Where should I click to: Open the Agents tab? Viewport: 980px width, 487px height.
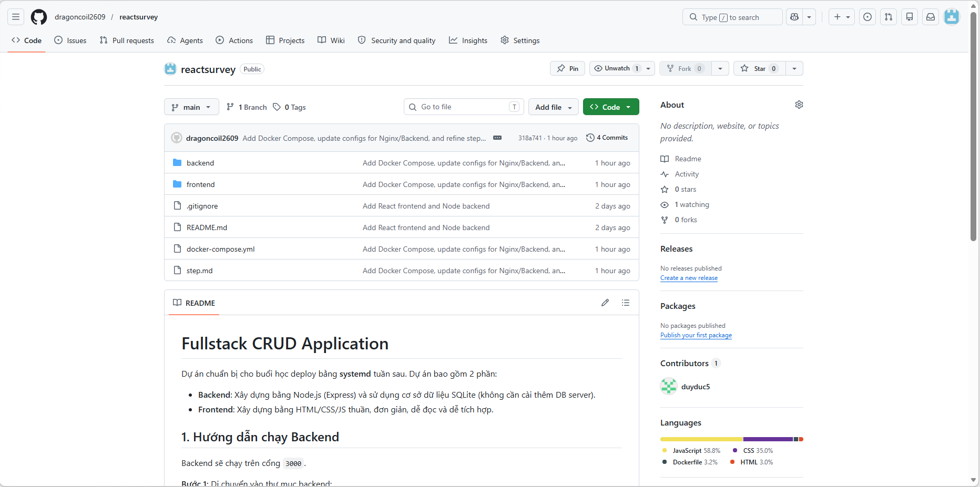185,40
